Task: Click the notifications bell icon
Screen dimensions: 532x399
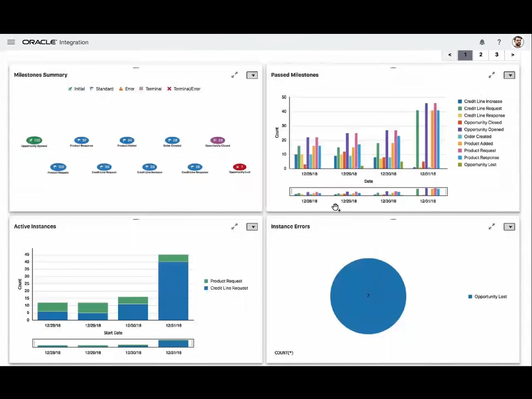Action: (x=482, y=42)
